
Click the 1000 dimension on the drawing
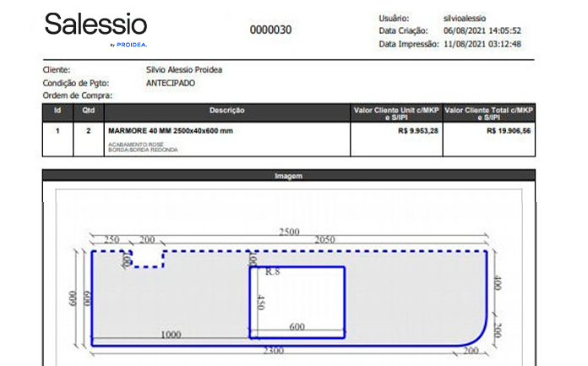click(x=171, y=335)
